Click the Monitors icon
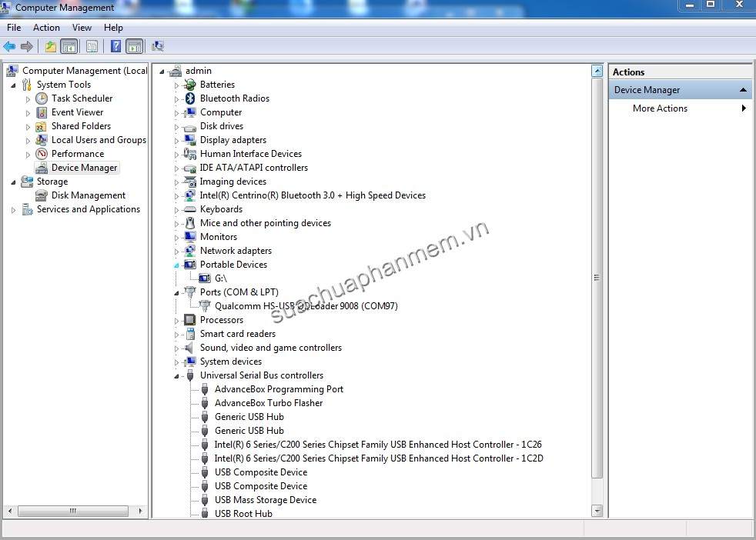This screenshot has height=540, width=756. click(190, 237)
